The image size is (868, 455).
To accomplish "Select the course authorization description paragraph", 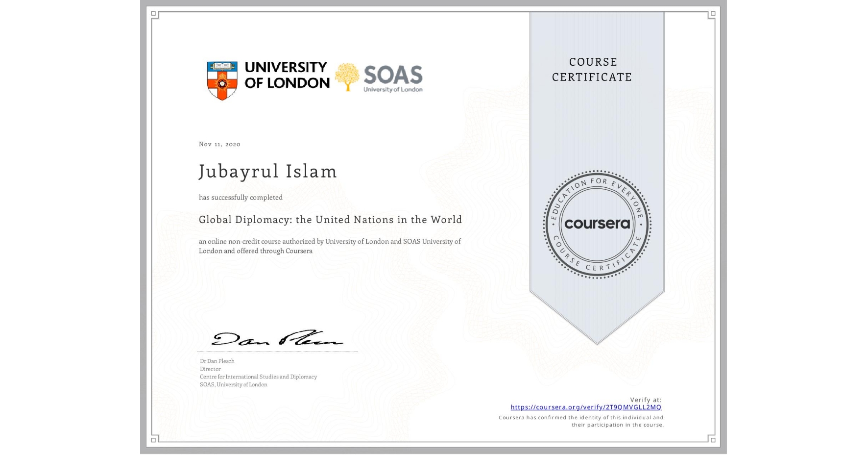I will coord(329,246).
